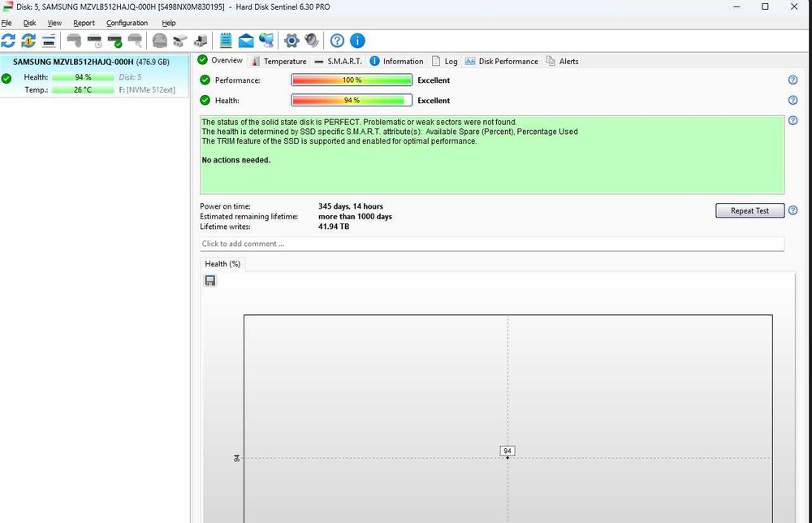Click the disk icon with magnifier
812x523 pixels.
(x=135, y=41)
